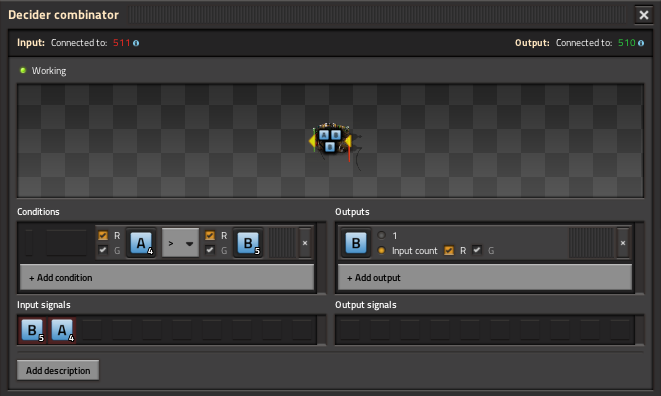Click the Add description button

pyautogui.click(x=58, y=370)
